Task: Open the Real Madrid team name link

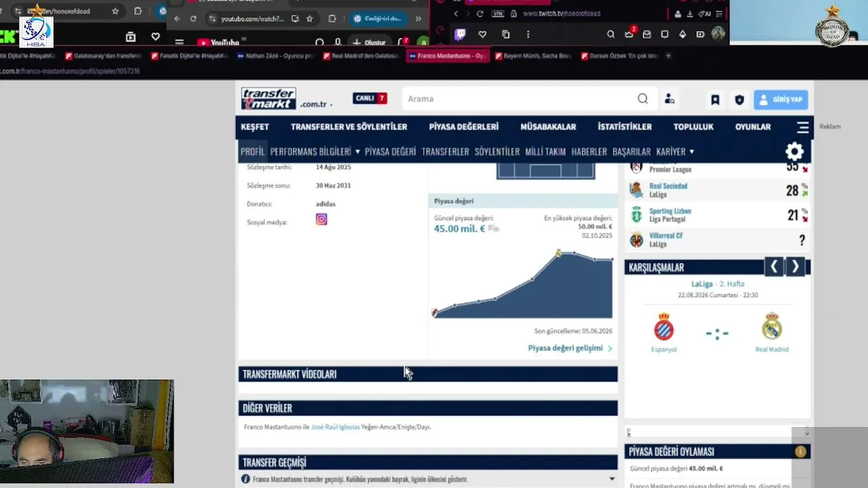Action: tap(772, 349)
